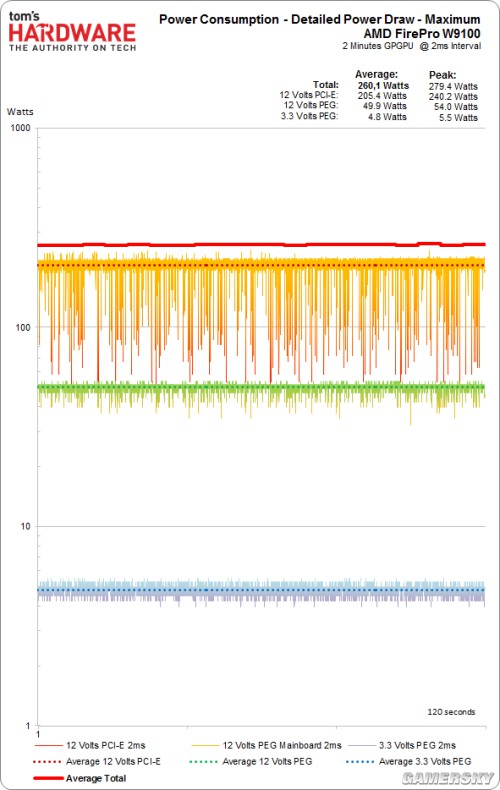Click the '3.3 Volts PEG 2ms' legend entry

[402, 745]
